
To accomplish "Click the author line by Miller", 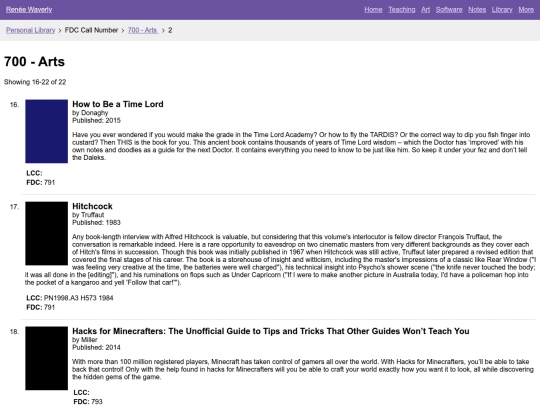I will point(85,340).
